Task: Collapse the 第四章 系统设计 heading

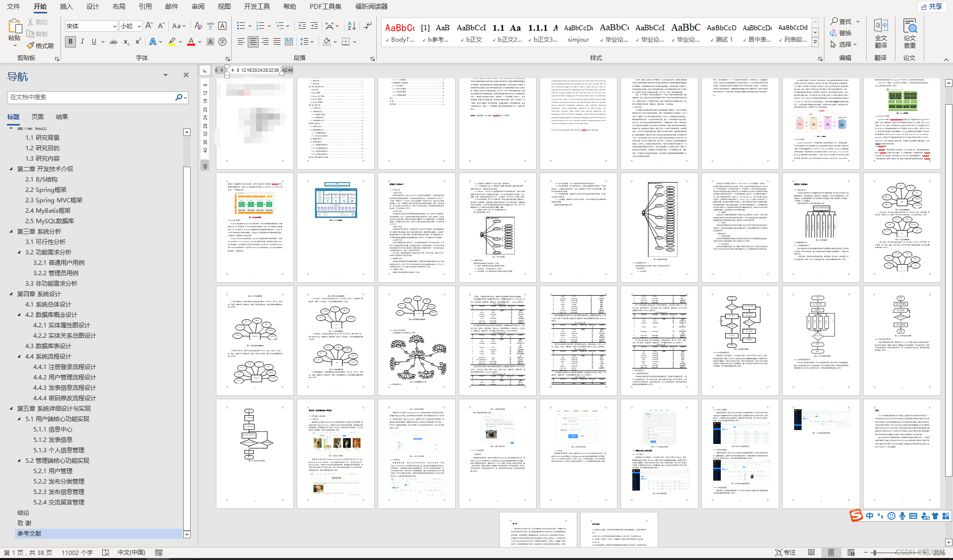Action: (11, 294)
